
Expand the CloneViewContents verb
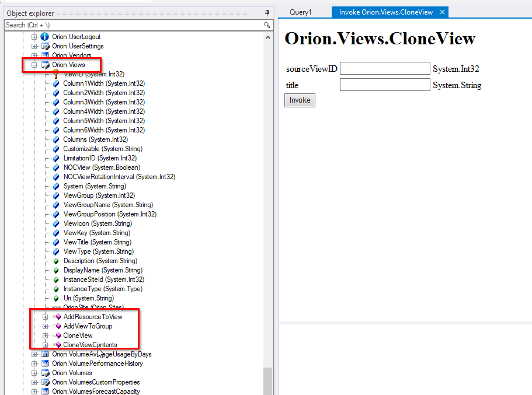click(x=45, y=345)
